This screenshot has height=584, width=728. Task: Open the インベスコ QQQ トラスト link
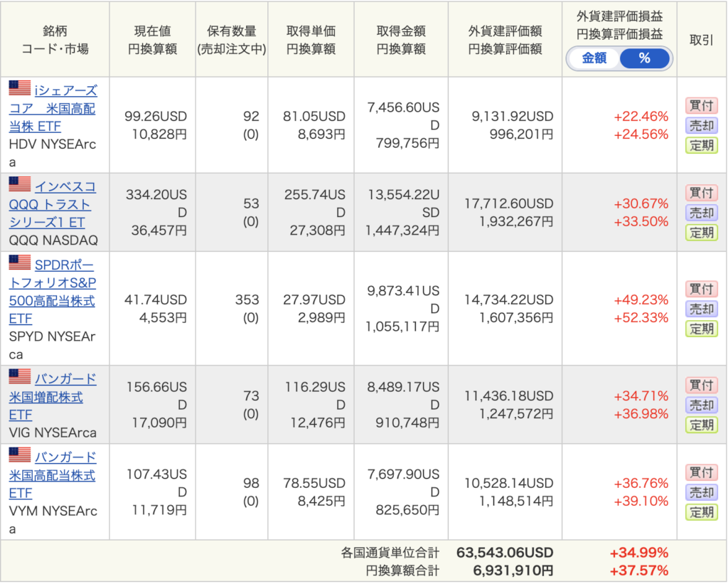click(x=53, y=204)
